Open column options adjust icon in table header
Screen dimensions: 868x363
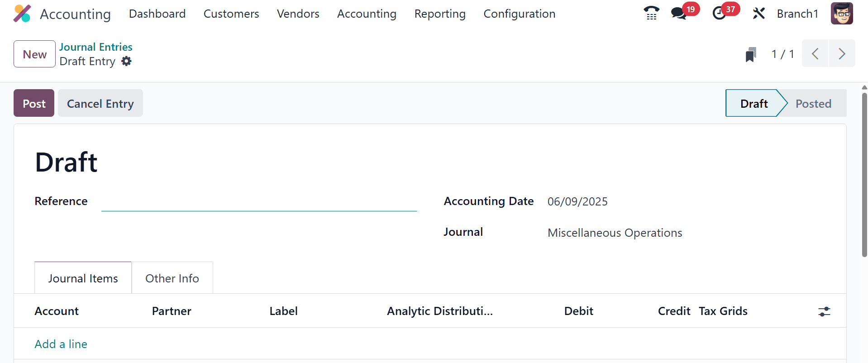coord(824,311)
